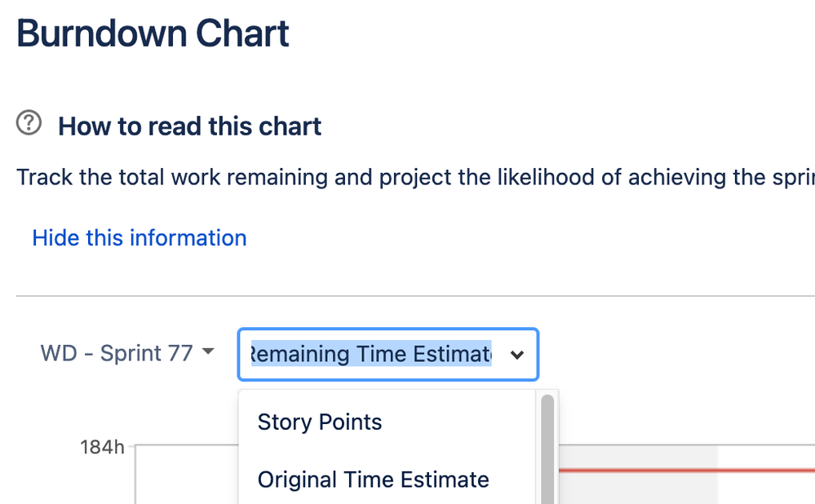Click the tick mark next to 184h
This screenshot has height=504, width=815.
click(130, 446)
